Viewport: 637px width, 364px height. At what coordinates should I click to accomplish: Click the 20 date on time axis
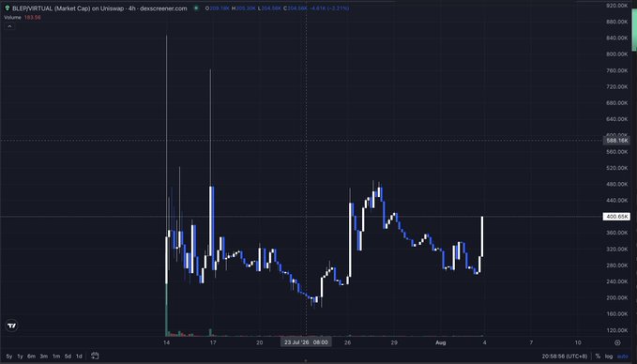[x=260, y=342]
